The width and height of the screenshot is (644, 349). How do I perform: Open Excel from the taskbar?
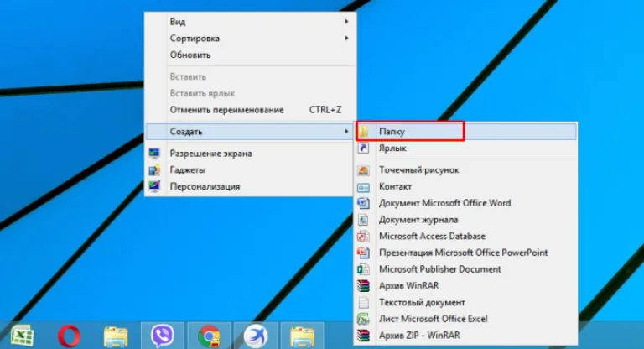pyautogui.click(x=22, y=336)
